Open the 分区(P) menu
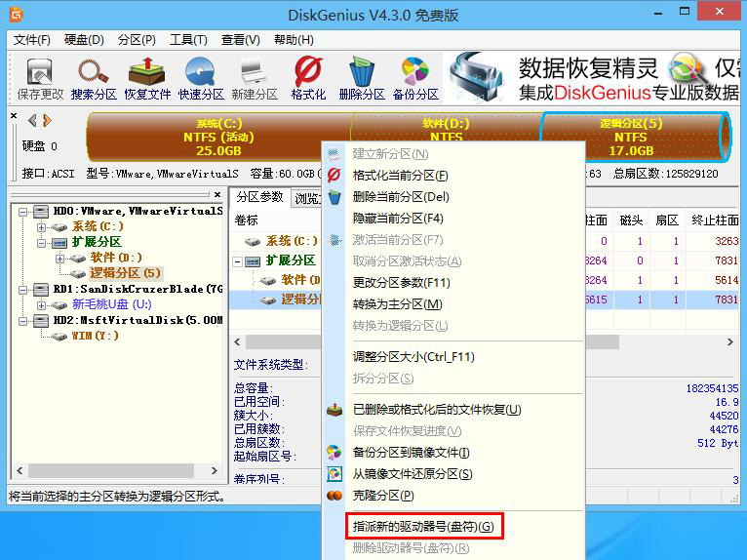Screen dimensions: 747x560 click(x=137, y=40)
